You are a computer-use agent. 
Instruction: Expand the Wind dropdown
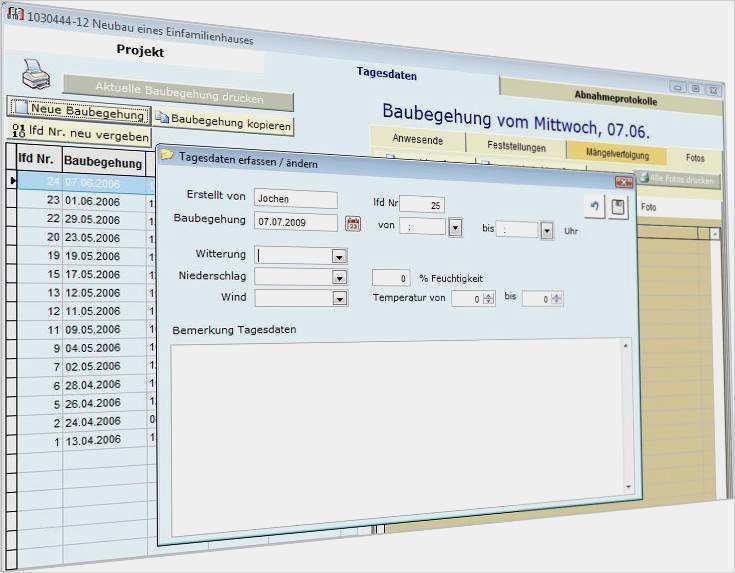[x=340, y=298]
